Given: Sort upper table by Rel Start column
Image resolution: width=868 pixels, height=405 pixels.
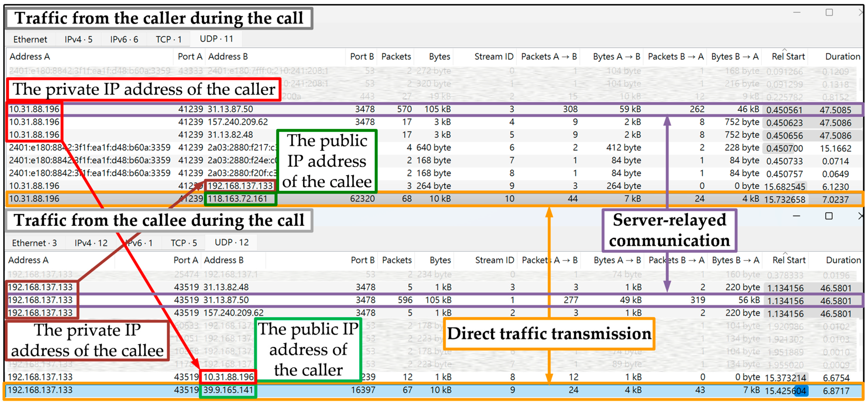Looking at the screenshot, I should 788,57.
